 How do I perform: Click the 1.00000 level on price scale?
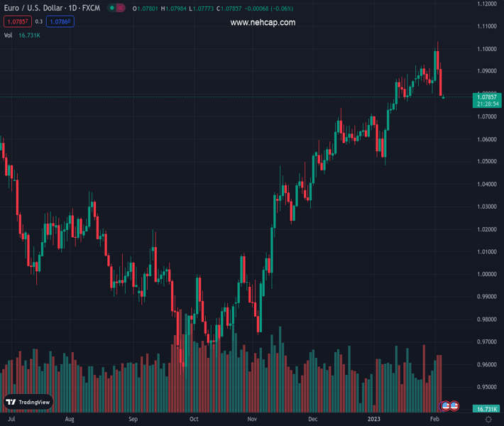[x=486, y=274]
